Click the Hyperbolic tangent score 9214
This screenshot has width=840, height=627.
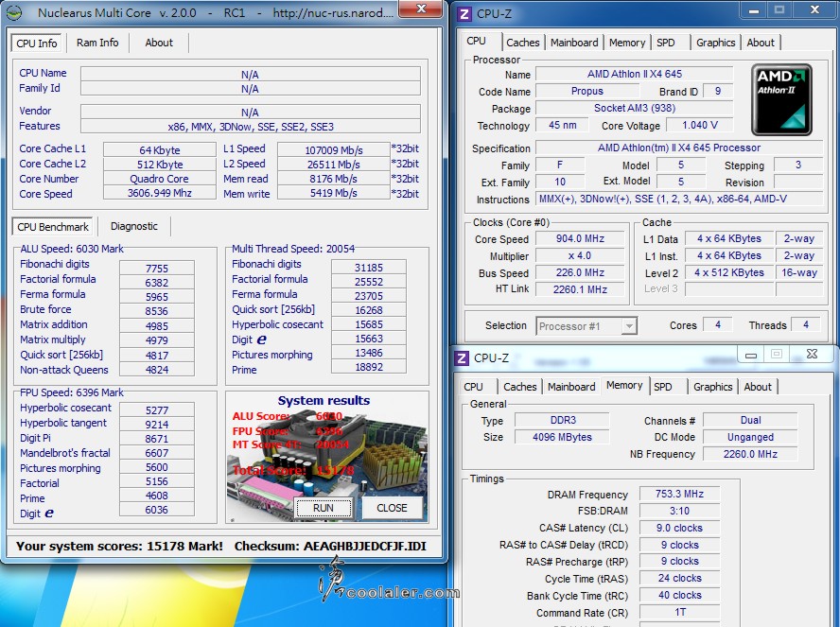[x=157, y=425]
